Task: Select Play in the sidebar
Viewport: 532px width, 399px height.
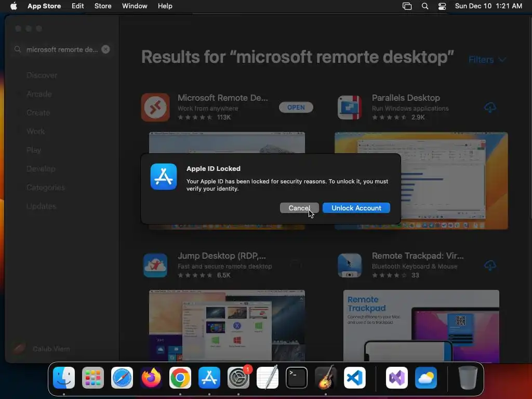Action: [x=34, y=150]
